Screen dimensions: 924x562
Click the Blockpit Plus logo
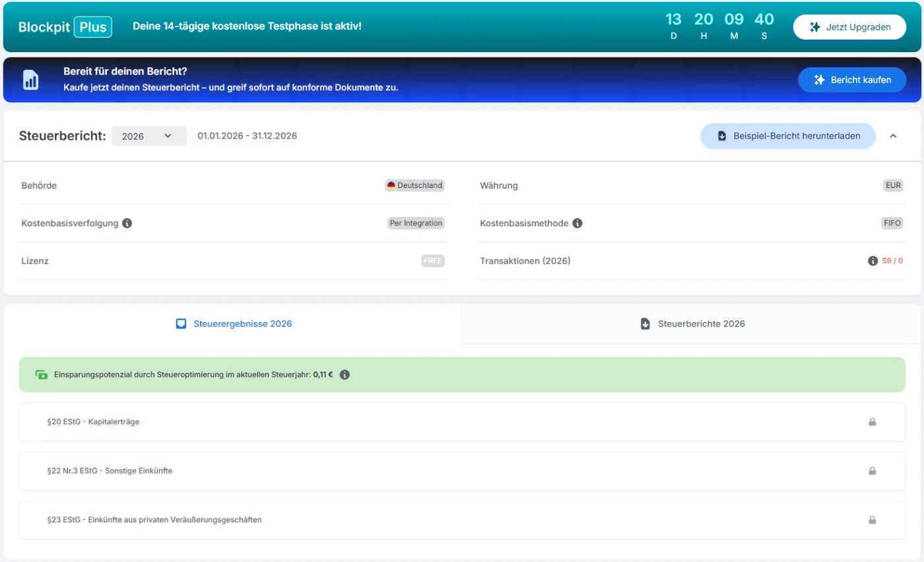tap(65, 27)
